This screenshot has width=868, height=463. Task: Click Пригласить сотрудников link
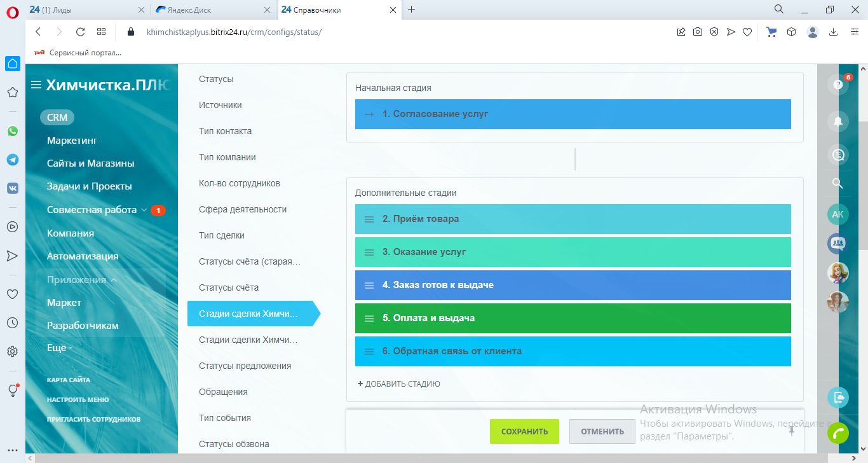[x=94, y=420]
